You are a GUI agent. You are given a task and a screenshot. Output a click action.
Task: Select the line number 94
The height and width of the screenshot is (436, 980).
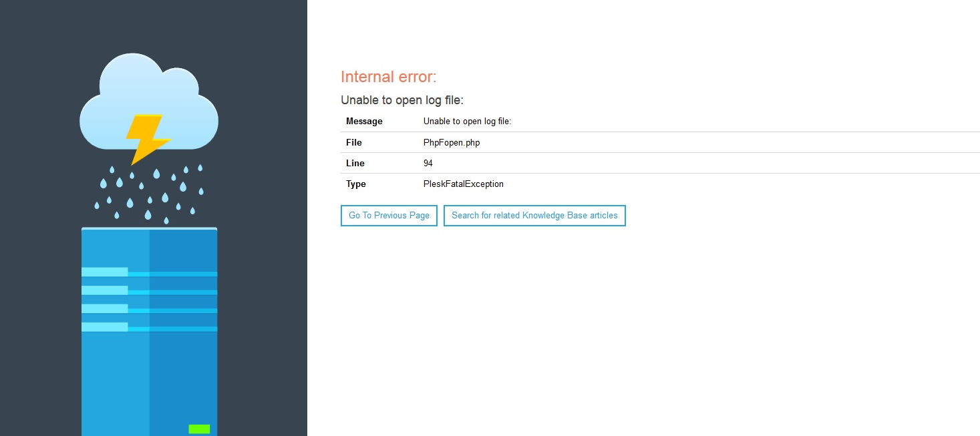(x=428, y=163)
